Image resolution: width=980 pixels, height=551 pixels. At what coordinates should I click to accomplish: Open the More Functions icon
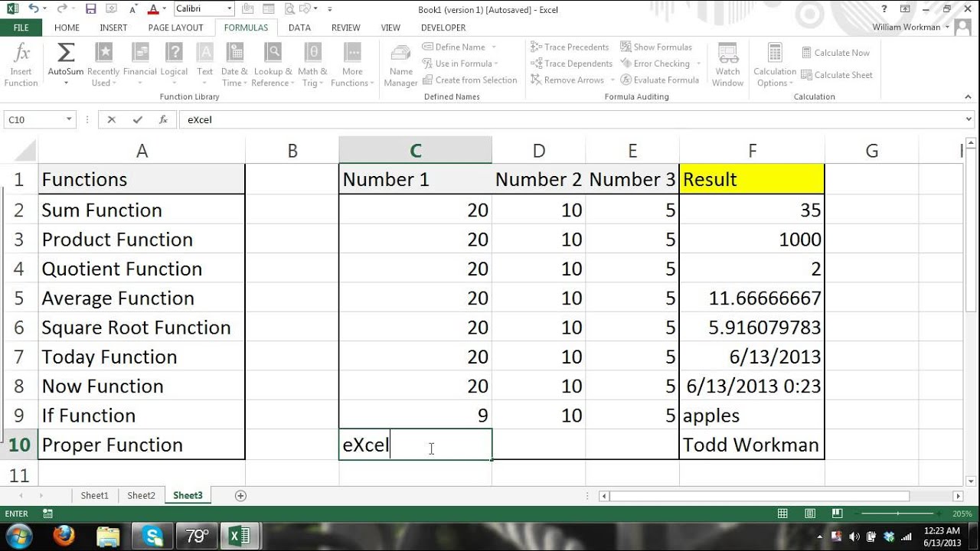pos(353,53)
